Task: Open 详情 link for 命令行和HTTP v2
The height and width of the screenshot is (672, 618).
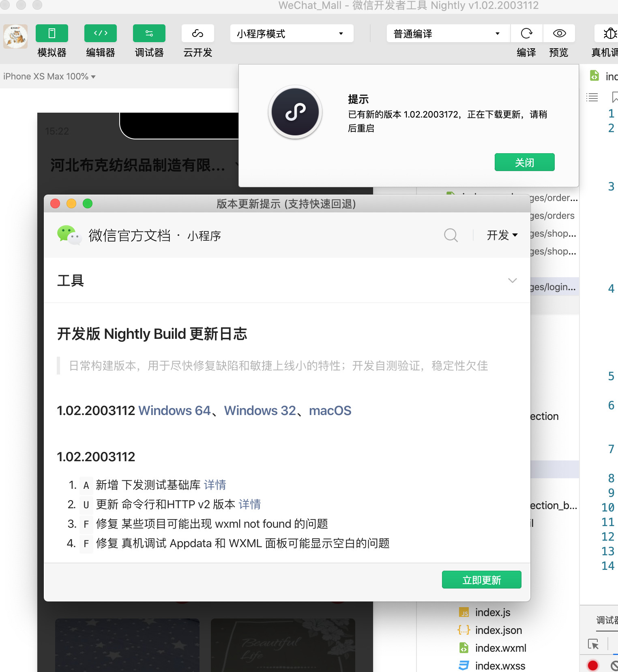Action: tap(250, 504)
